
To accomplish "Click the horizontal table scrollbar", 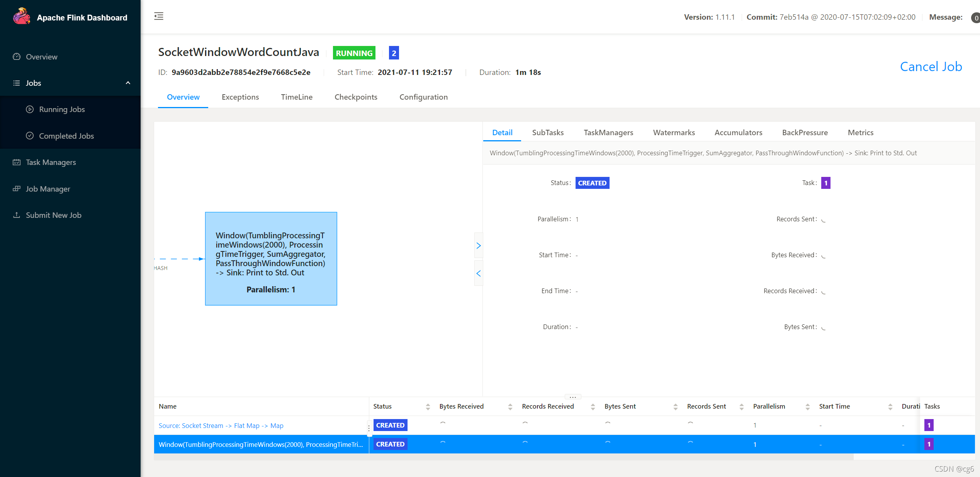I will [503, 457].
